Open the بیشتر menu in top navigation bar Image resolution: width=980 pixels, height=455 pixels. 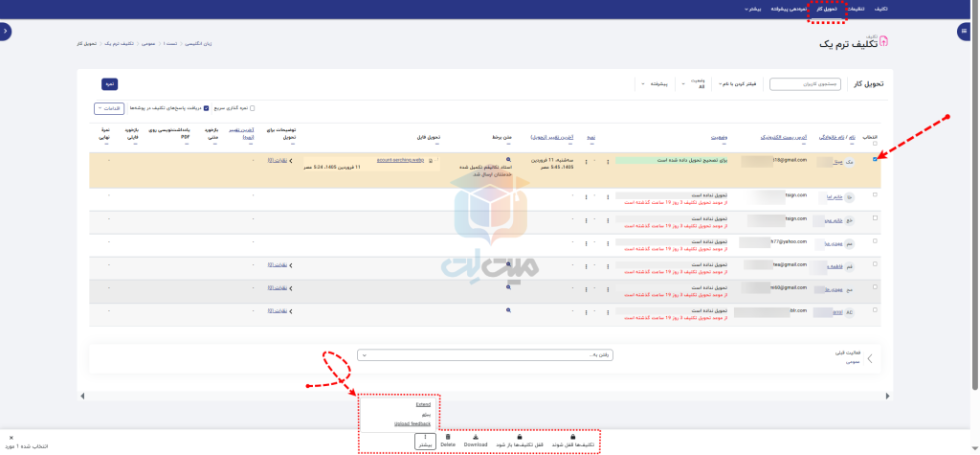click(x=753, y=9)
